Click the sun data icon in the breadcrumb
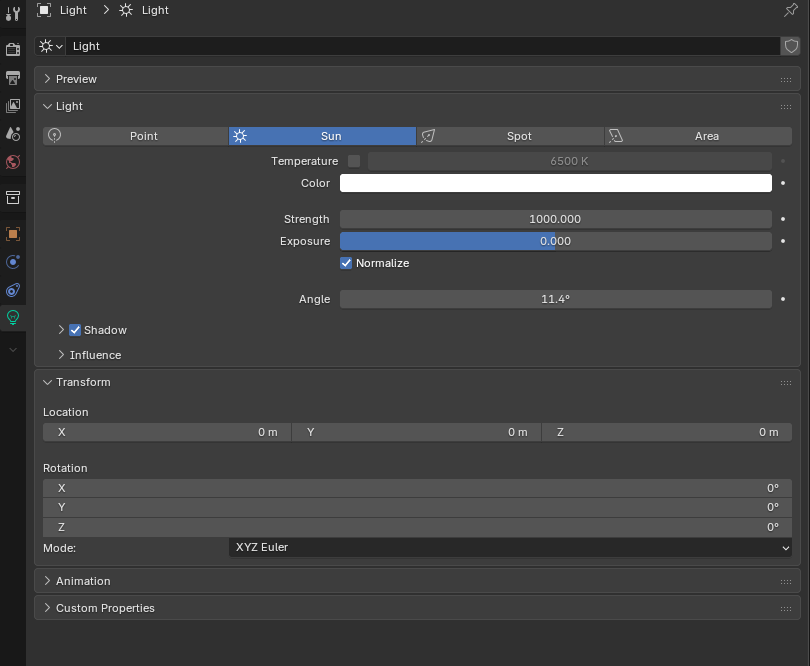The image size is (810, 666). pyautogui.click(x=126, y=10)
